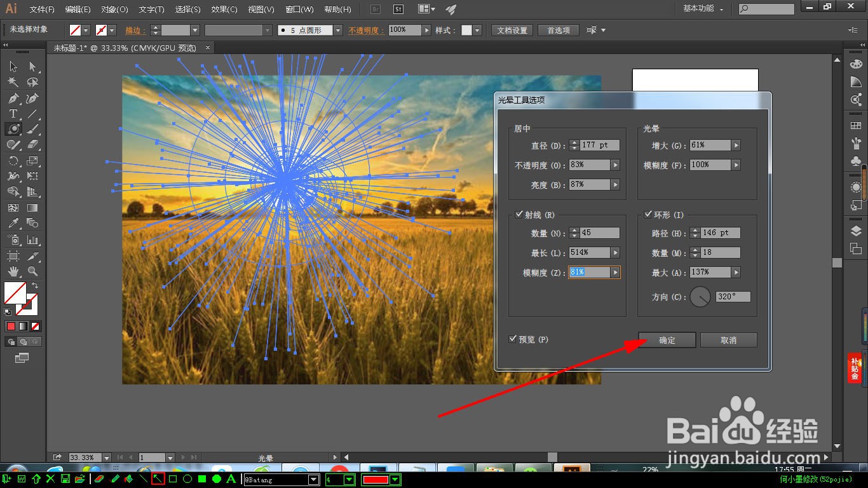Open the 视图(V) menu
868x488 pixels.
pos(261,10)
